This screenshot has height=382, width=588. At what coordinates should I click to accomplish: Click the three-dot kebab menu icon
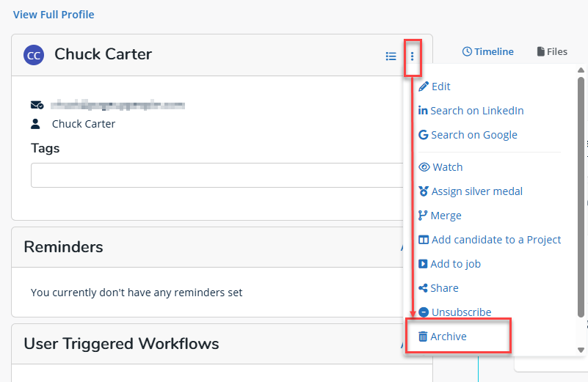pos(413,56)
